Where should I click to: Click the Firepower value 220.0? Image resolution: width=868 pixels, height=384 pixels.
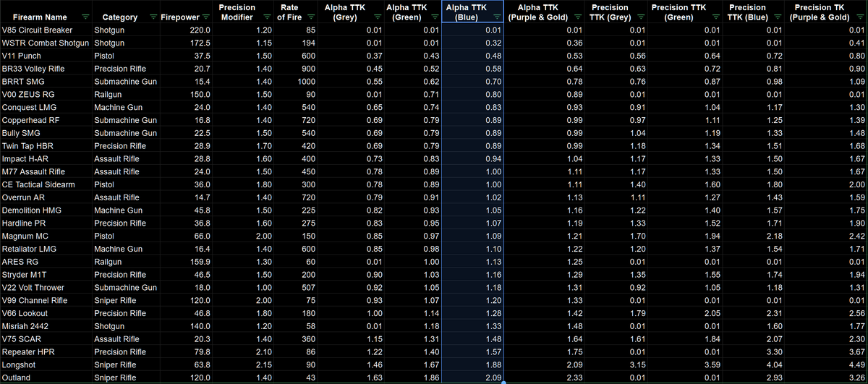[x=200, y=30]
